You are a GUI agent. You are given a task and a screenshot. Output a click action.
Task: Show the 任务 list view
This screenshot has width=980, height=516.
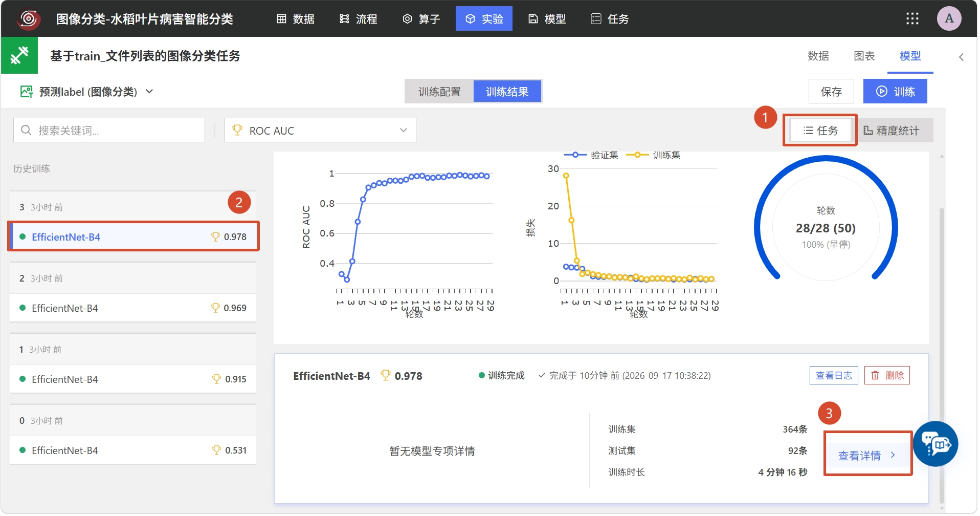coord(820,131)
